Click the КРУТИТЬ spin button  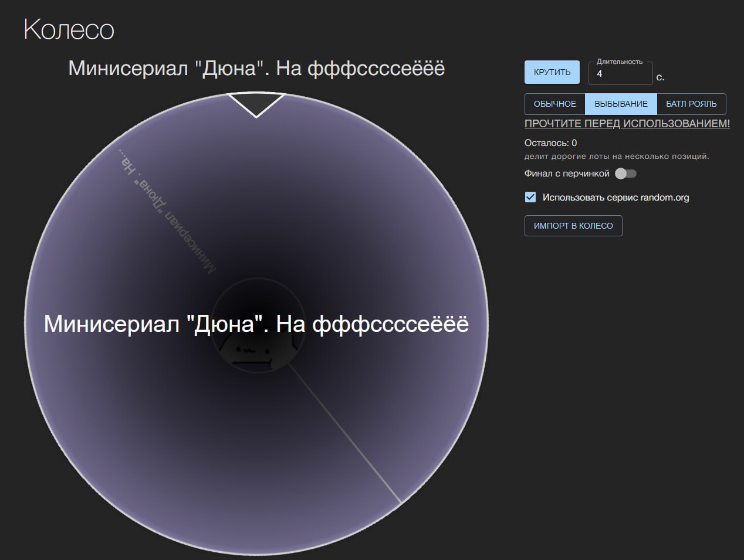(552, 72)
